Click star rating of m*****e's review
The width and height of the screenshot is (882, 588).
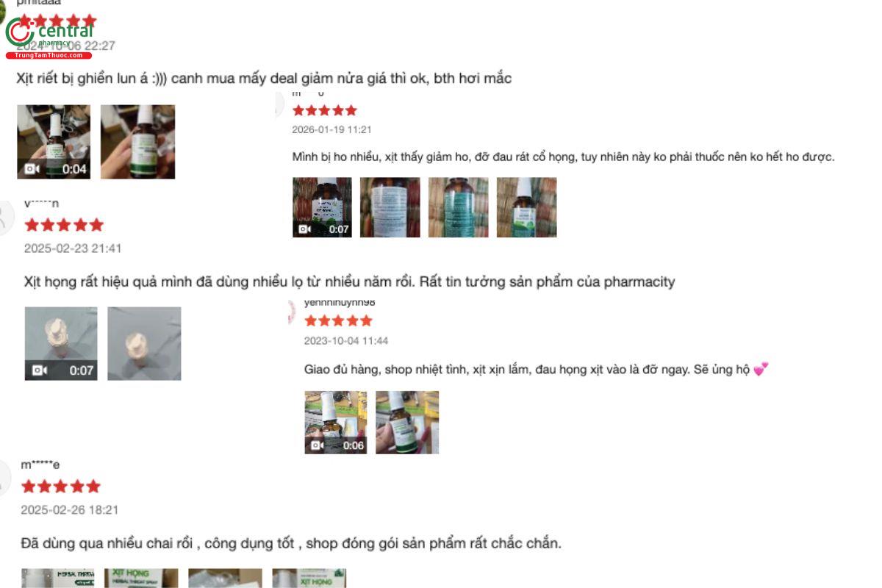click(61, 487)
